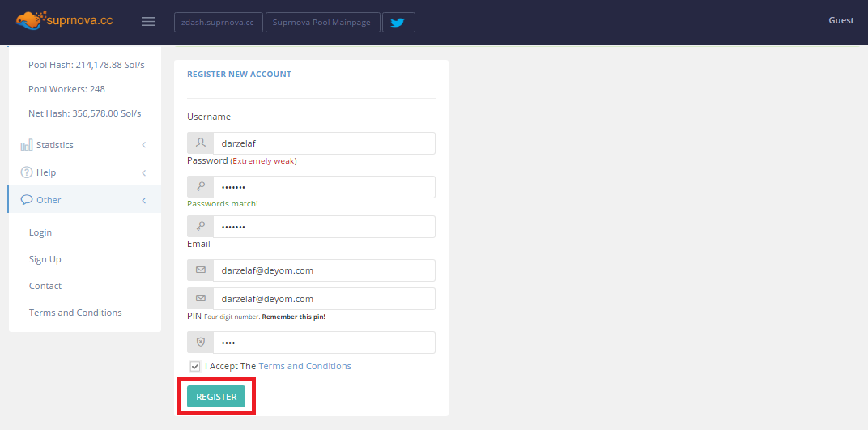Click the Remember this pin! hint
This screenshot has height=430, width=868.
(x=293, y=317)
